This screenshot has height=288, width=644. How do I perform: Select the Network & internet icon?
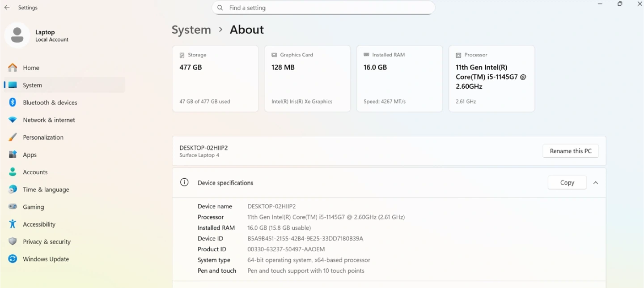(13, 120)
